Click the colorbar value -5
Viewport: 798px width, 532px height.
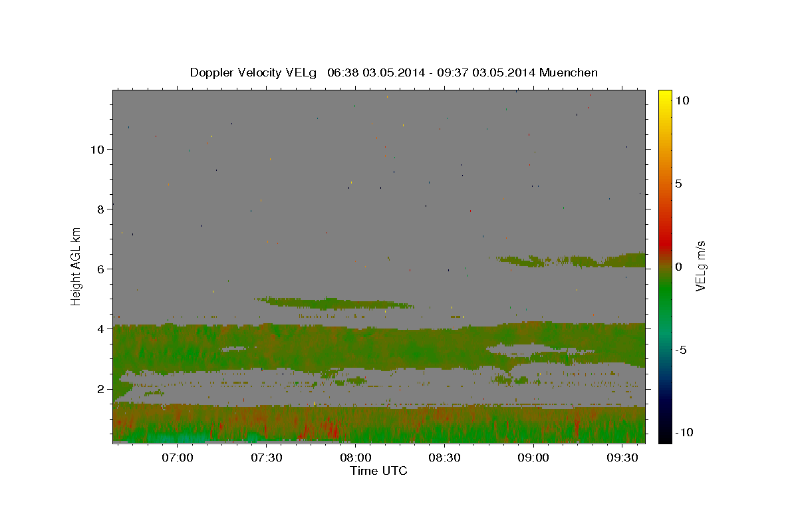(x=680, y=350)
